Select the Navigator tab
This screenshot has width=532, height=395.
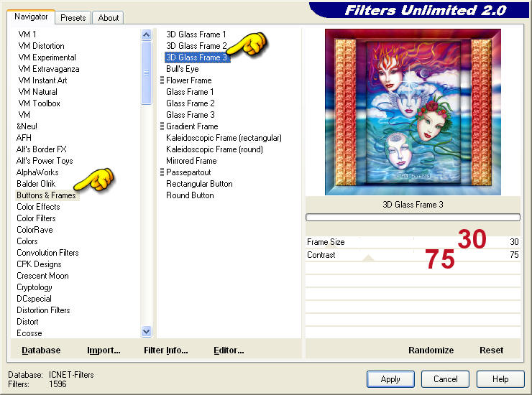coord(31,17)
